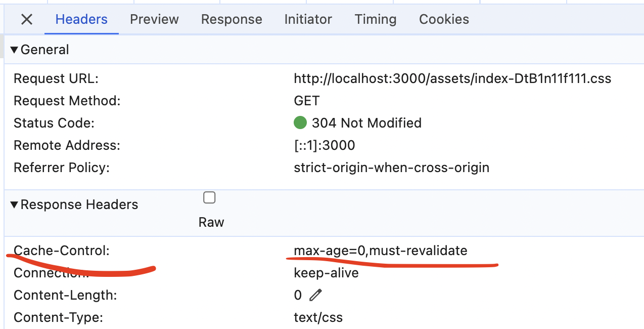Switch to the Preview tab

click(154, 19)
